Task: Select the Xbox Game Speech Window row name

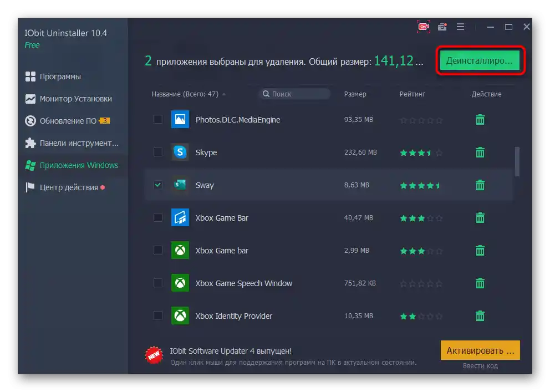Action: [x=244, y=283]
